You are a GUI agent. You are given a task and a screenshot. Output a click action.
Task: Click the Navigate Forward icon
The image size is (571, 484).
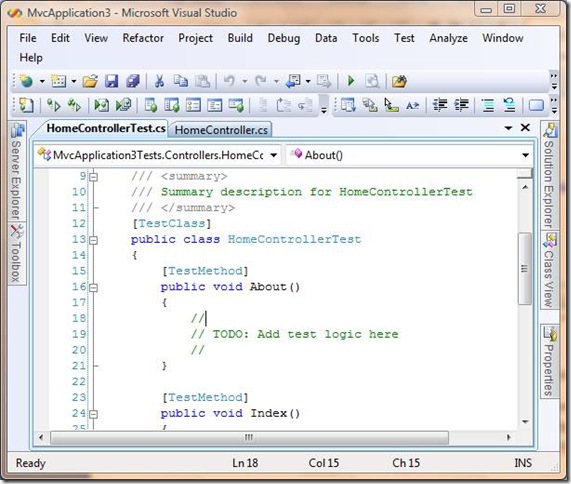pyautogui.click(x=324, y=81)
